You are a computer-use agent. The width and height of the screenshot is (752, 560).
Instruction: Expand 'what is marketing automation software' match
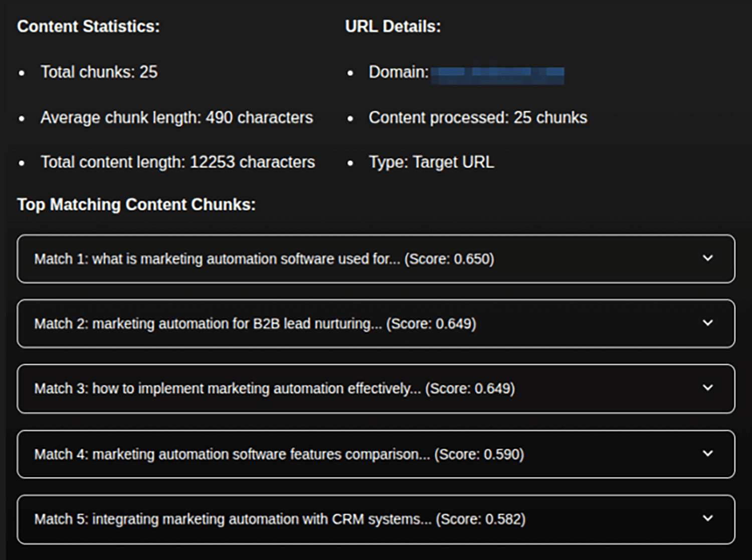(375, 258)
